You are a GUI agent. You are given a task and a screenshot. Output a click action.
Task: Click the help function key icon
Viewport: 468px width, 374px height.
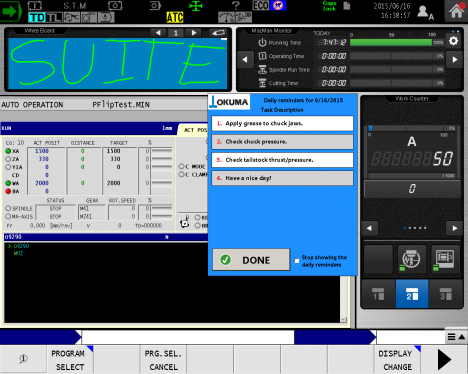point(23,359)
